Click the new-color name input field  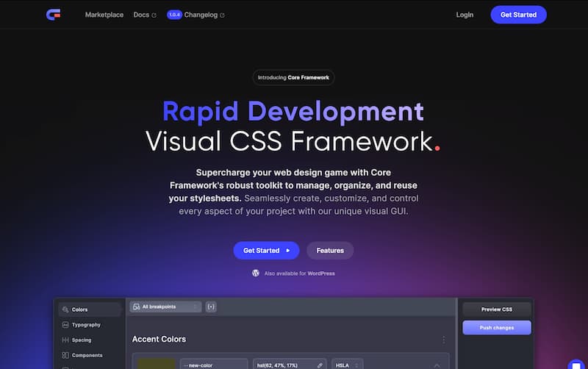[x=213, y=364]
